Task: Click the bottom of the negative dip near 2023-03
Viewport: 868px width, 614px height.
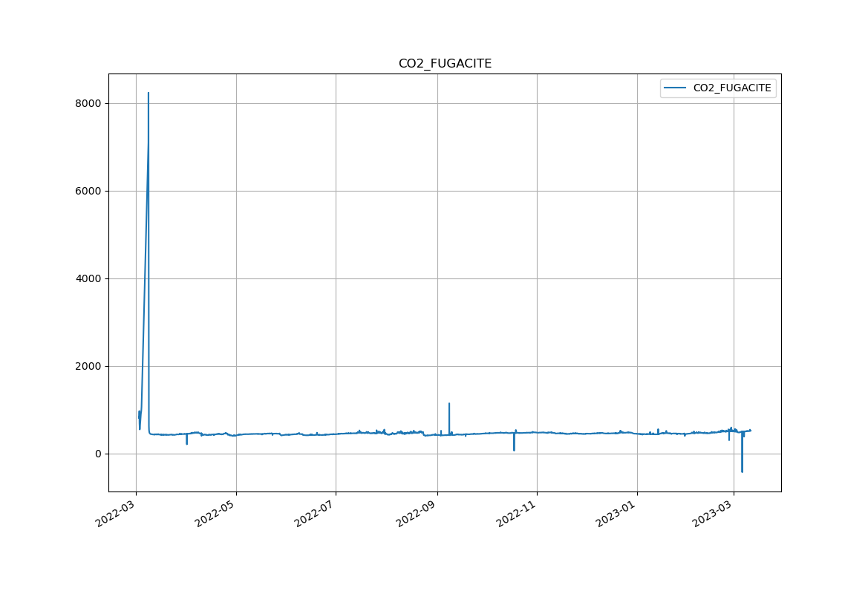Action: pos(742,471)
